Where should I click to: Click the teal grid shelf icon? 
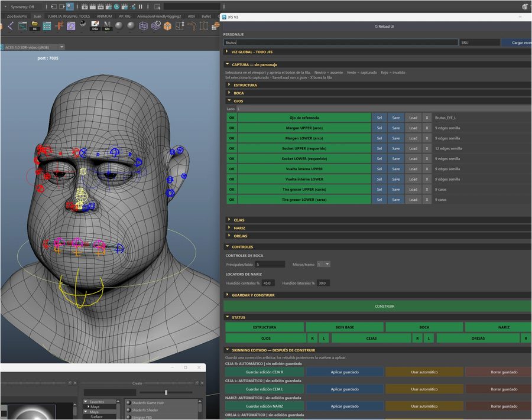point(47,26)
